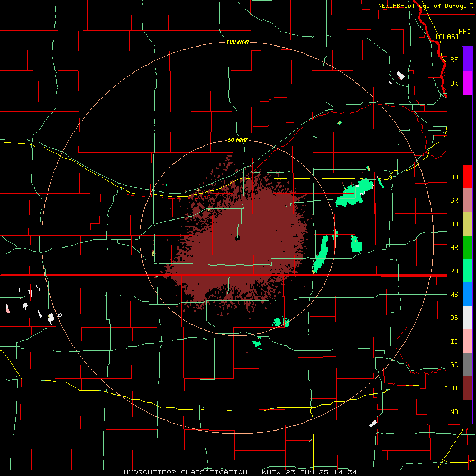Click the "RF" legend label
The height and width of the screenshot is (476, 476).
pos(454,59)
